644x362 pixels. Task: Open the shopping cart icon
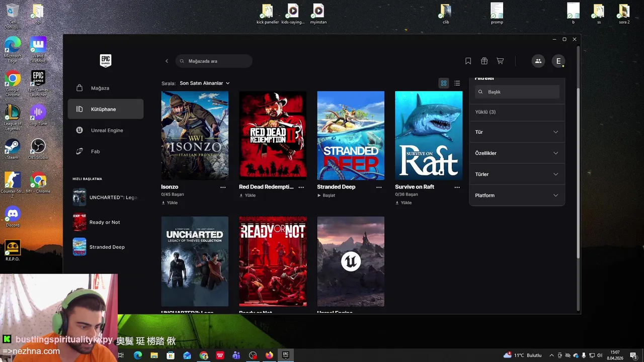500,61
